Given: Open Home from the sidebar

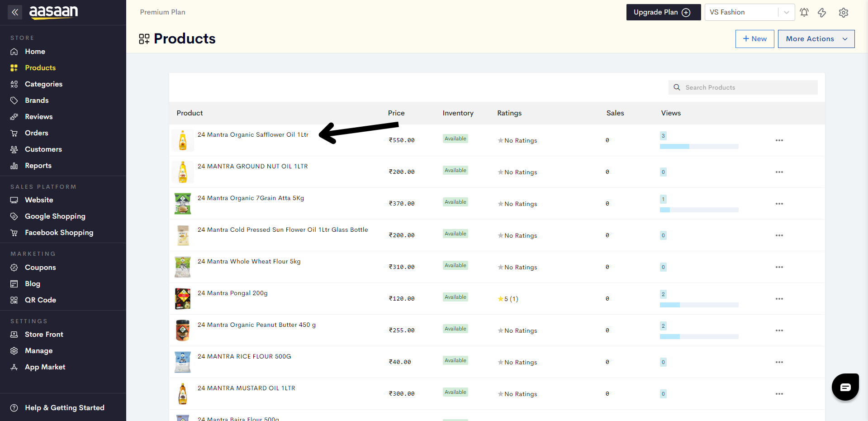Looking at the screenshot, I should (x=35, y=52).
